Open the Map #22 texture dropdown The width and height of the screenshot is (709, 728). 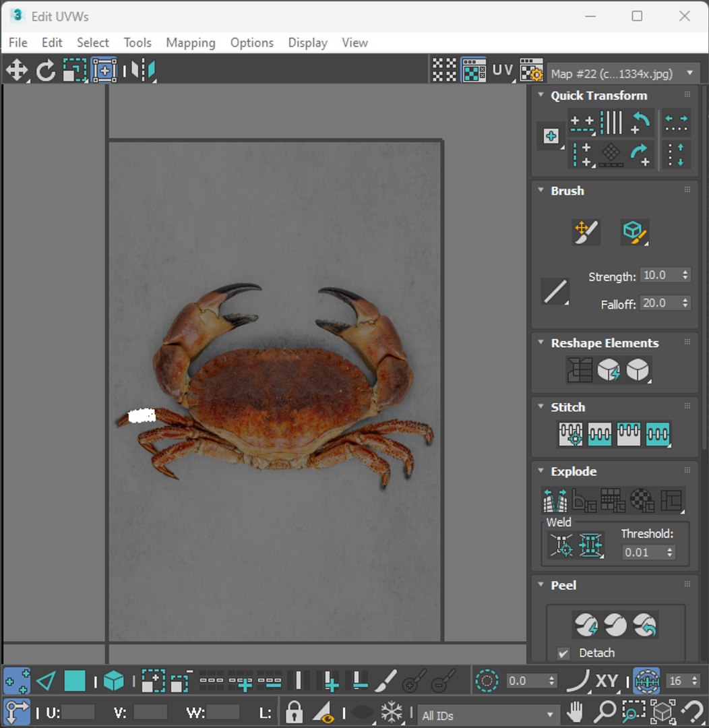click(623, 73)
